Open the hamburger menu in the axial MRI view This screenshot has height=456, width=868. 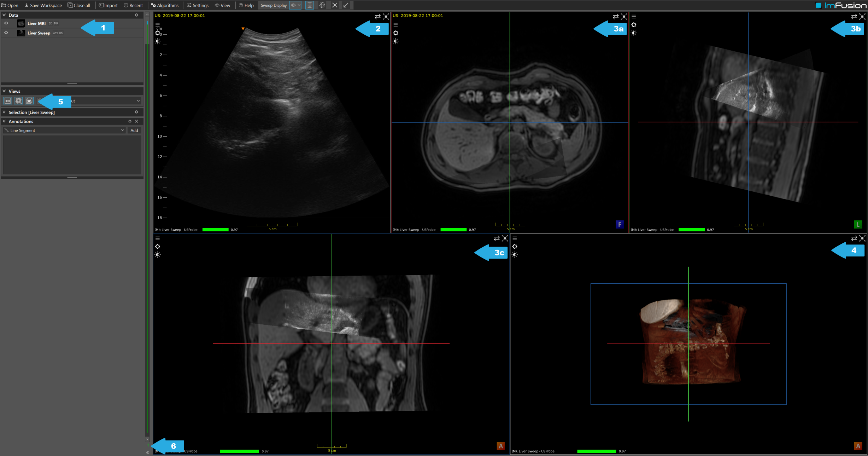(x=395, y=24)
